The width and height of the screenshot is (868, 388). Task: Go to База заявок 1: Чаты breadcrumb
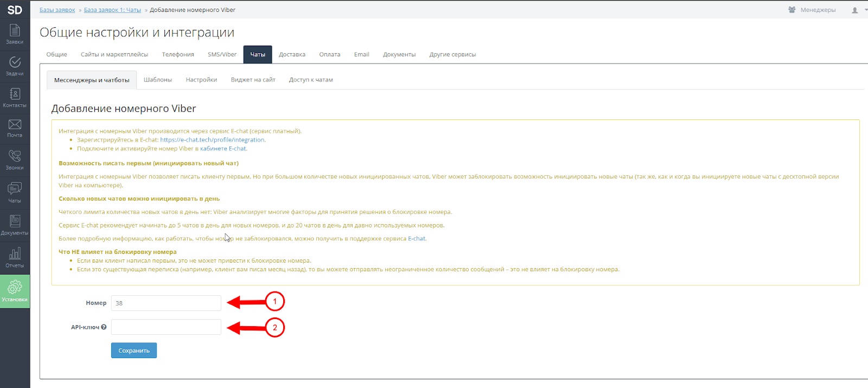(112, 10)
